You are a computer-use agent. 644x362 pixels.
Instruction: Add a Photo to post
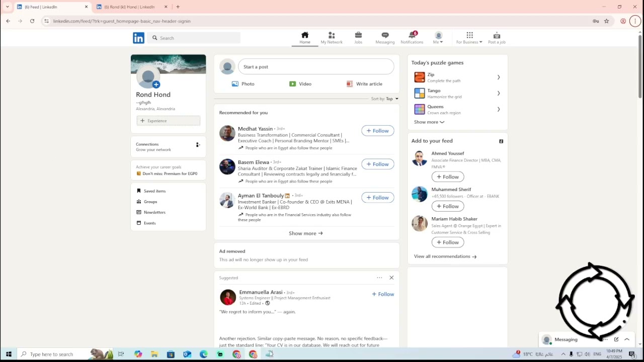click(x=243, y=84)
